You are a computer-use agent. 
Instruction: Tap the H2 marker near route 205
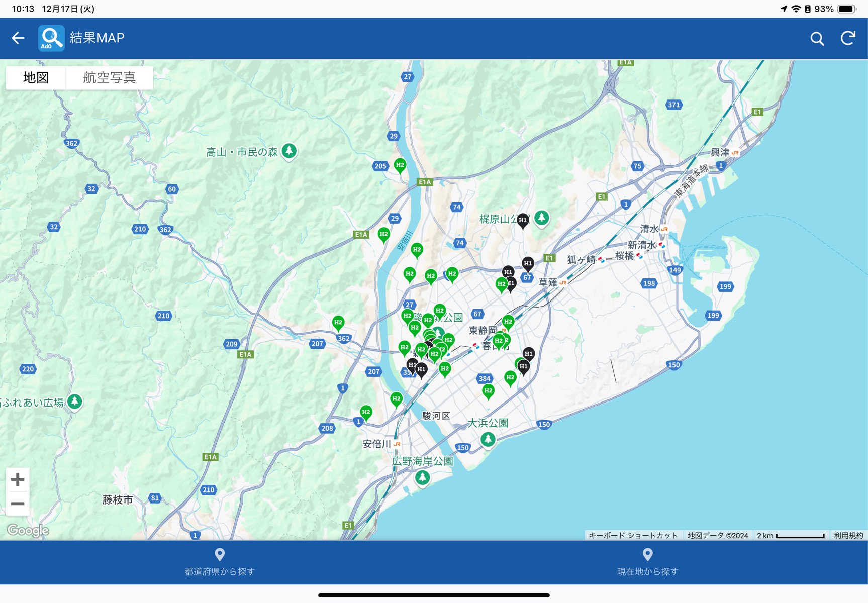(x=400, y=166)
